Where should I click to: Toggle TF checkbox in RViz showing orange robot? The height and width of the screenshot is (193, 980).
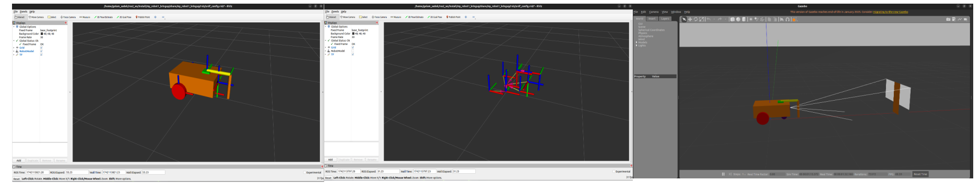[41, 54]
